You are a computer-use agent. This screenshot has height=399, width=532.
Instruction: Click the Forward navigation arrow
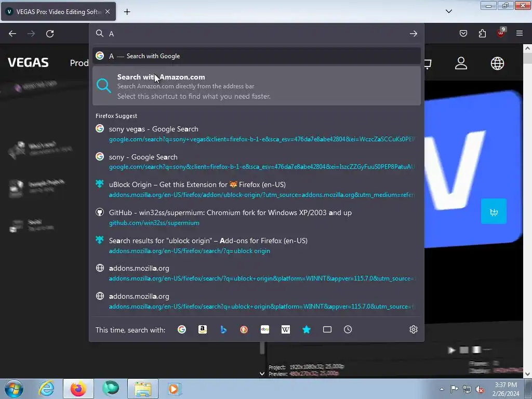click(31, 34)
